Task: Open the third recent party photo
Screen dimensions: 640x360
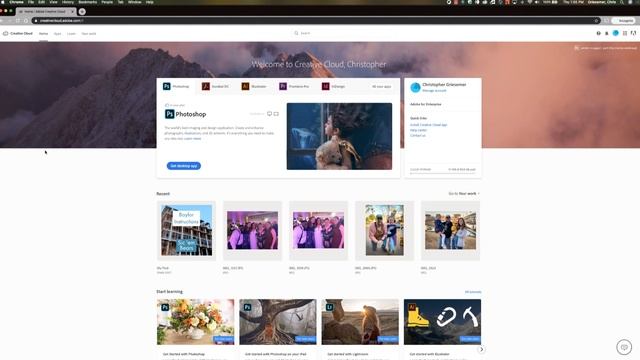Action: click(x=318, y=231)
